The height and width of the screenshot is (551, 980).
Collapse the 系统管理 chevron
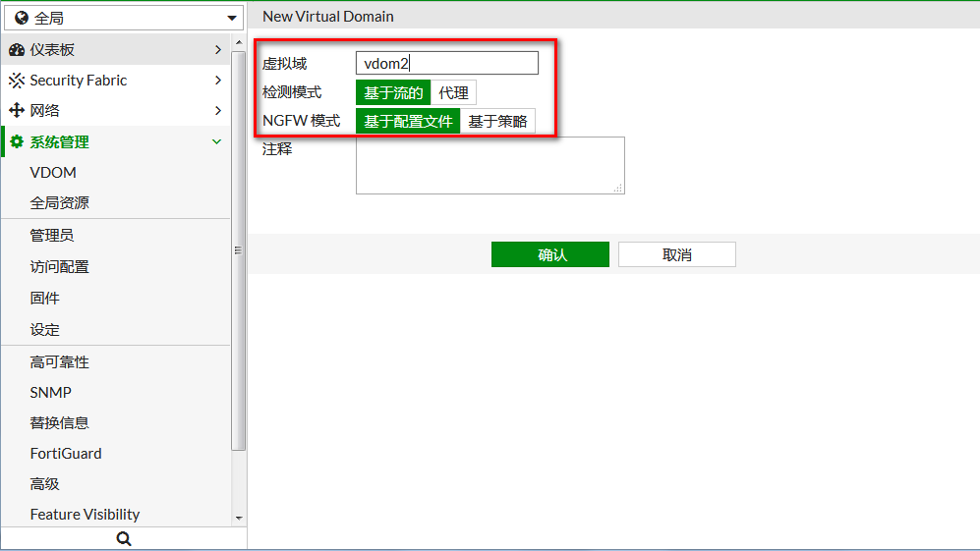tap(217, 141)
